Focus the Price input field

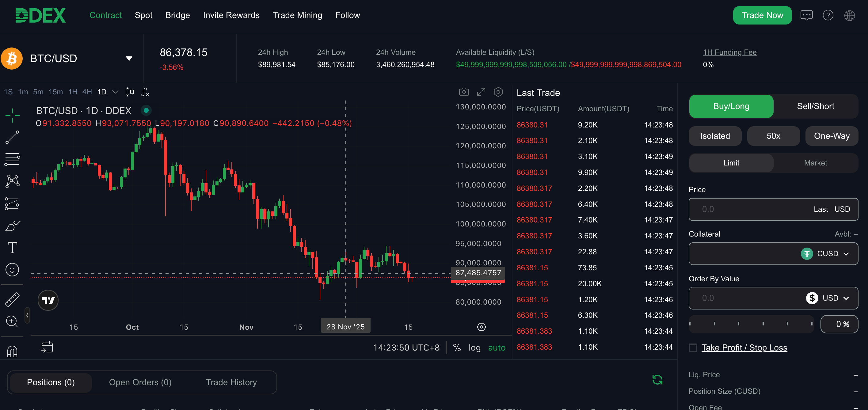[x=774, y=209]
